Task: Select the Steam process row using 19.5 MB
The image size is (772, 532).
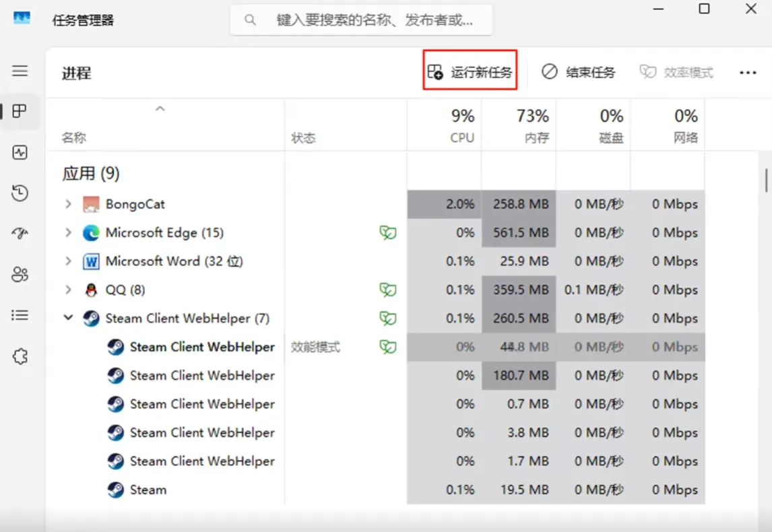Action: point(375,490)
